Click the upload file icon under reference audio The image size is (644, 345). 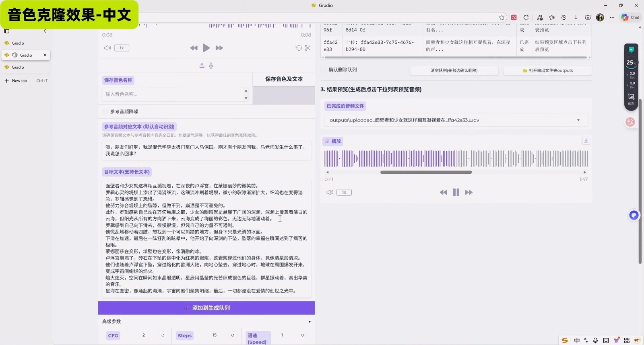202,66
